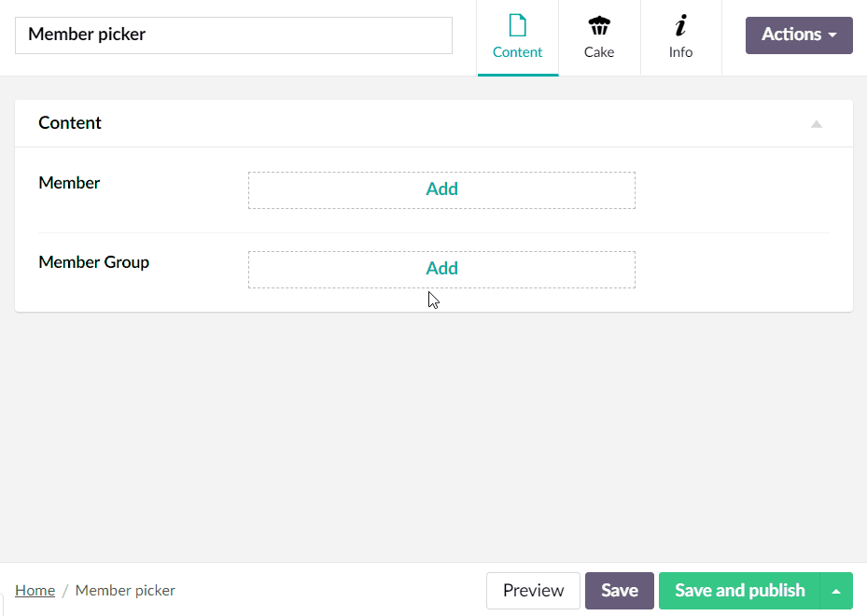Switch to the Cake tab
Viewport: 867px width, 616px height.
pos(599,37)
